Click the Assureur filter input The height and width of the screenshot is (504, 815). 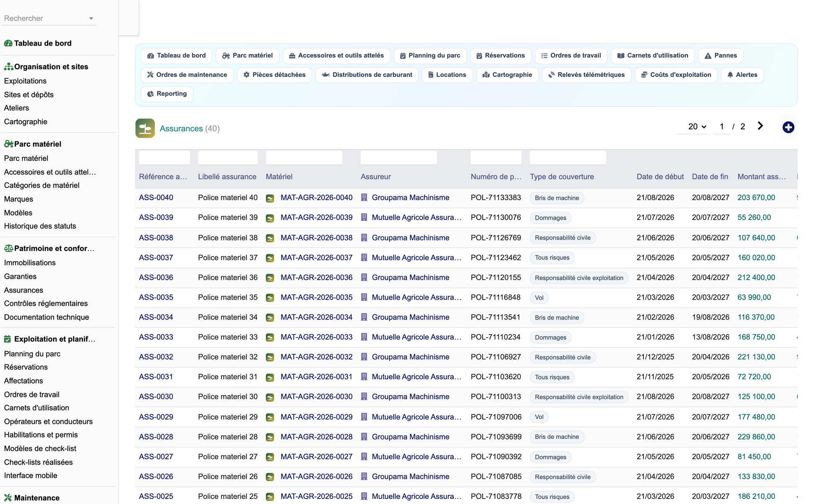399,157
